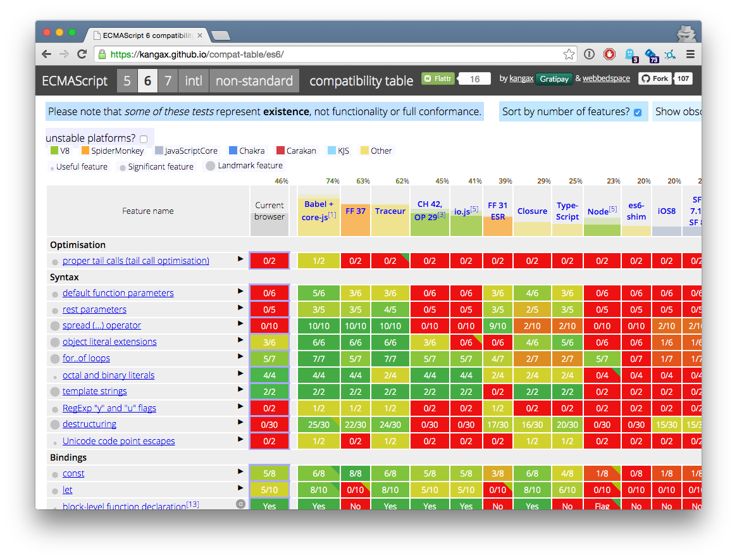Toggle Sort by number of features checkbox
This screenshot has width=737, height=560.
pyautogui.click(x=637, y=113)
